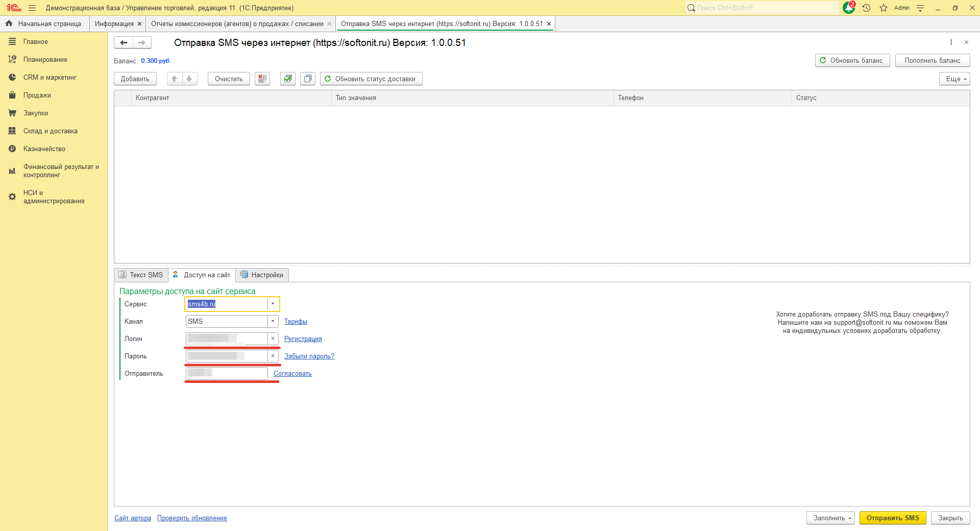This screenshot has width=980, height=531.
Task: Open the Тарифы link
Action: pos(296,322)
